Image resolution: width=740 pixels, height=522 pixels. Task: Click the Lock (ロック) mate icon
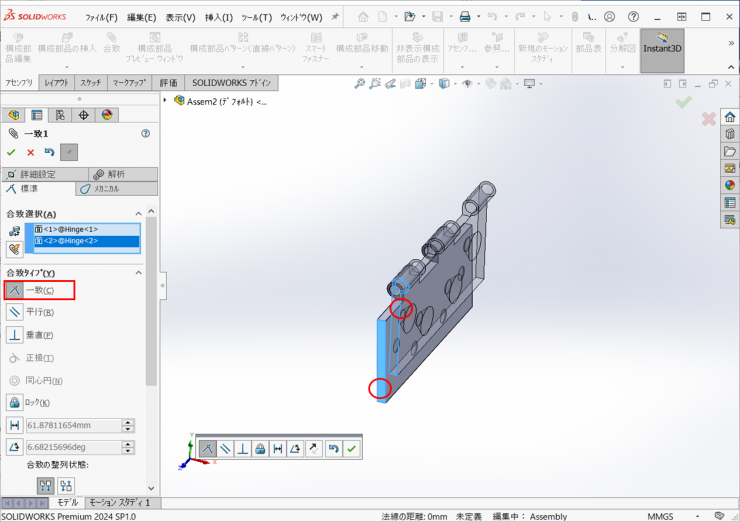pyautogui.click(x=15, y=402)
